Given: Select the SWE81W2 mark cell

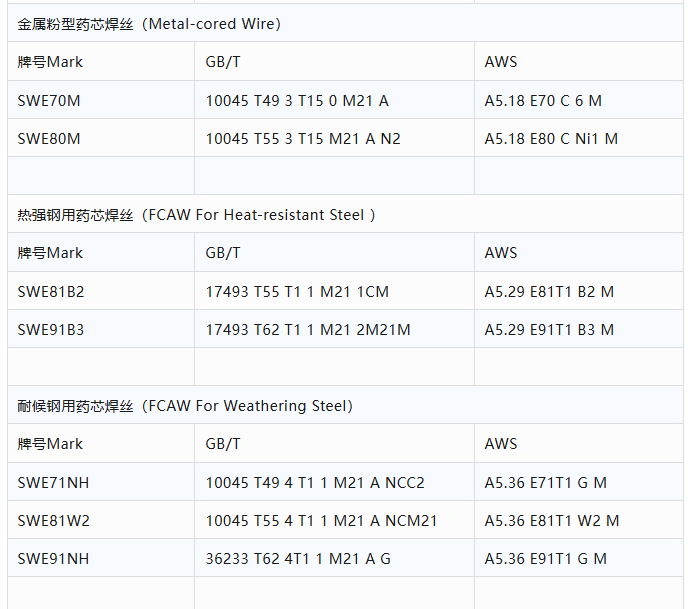Looking at the screenshot, I should tap(53, 521).
